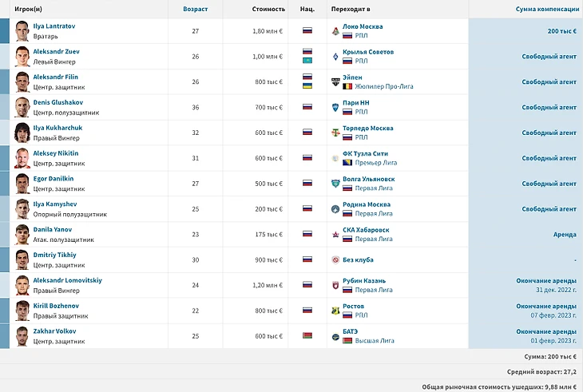Click the Belarus flag next to Высшая Лига
This screenshot has height=392, width=583.
click(x=347, y=341)
